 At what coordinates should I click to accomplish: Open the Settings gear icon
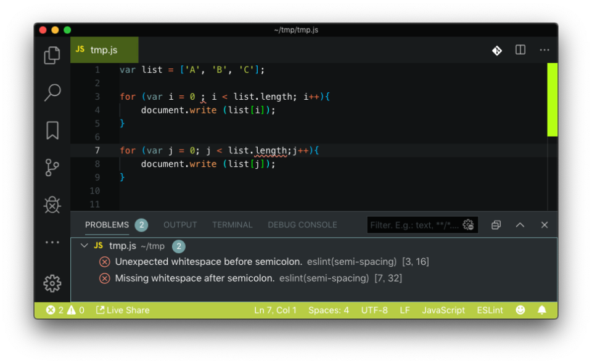tap(52, 283)
